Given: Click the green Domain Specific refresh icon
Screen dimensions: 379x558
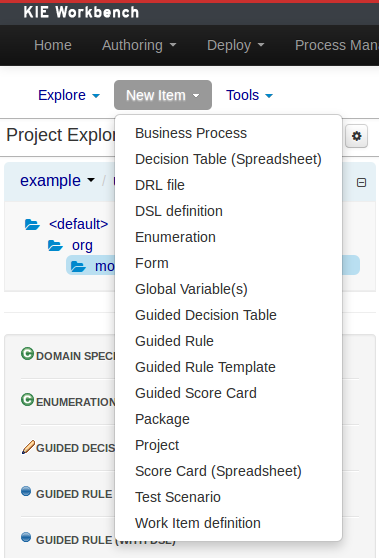Looking at the screenshot, I should [x=27, y=354].
